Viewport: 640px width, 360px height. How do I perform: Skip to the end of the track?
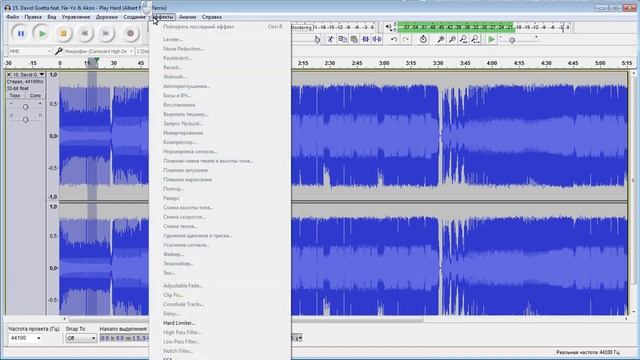pos(106,33)
